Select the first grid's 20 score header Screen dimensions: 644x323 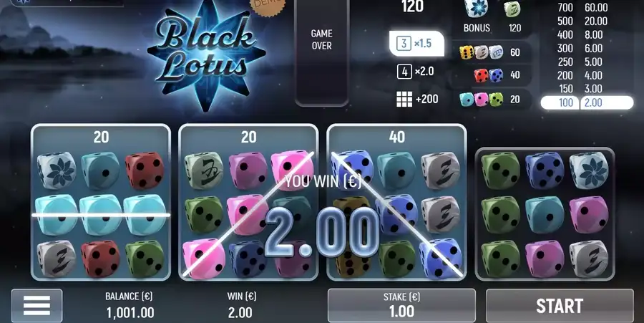coord(101,137)
